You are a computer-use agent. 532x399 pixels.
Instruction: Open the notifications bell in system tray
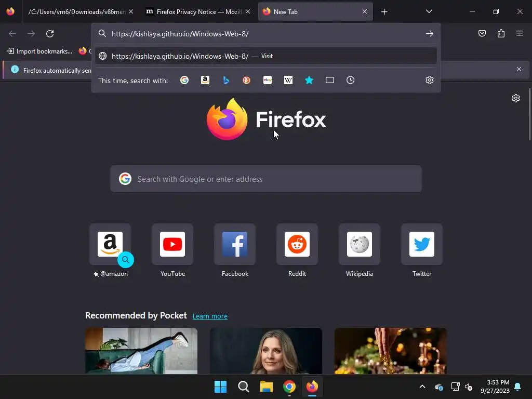pyautogui.click(x=518, y=387)
